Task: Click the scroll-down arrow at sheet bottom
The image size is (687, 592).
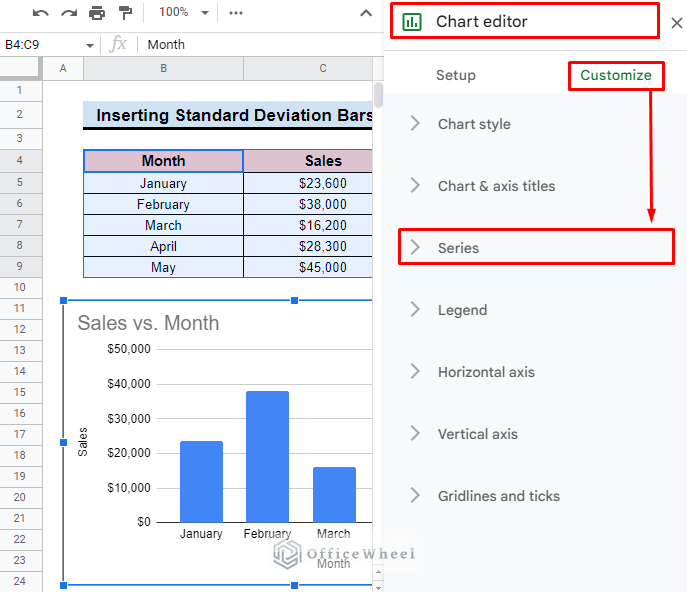Action: point(378,587)
